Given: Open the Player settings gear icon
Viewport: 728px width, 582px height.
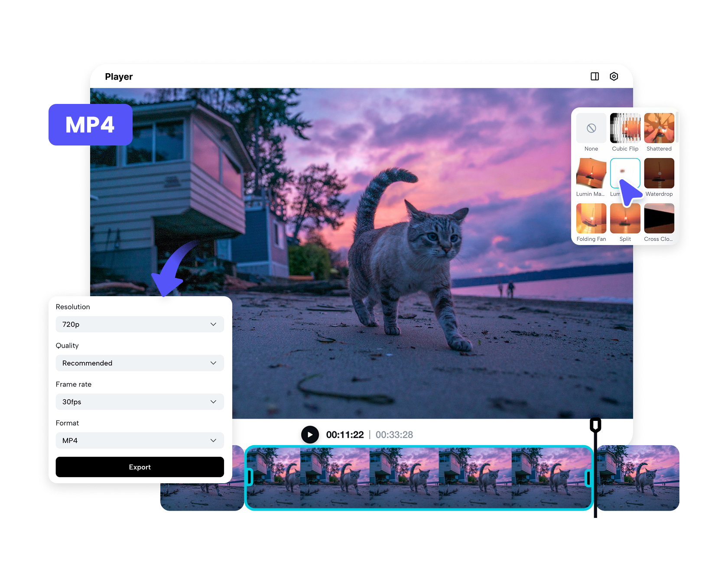Looking at the screenshot, I should tap(614, 76).
